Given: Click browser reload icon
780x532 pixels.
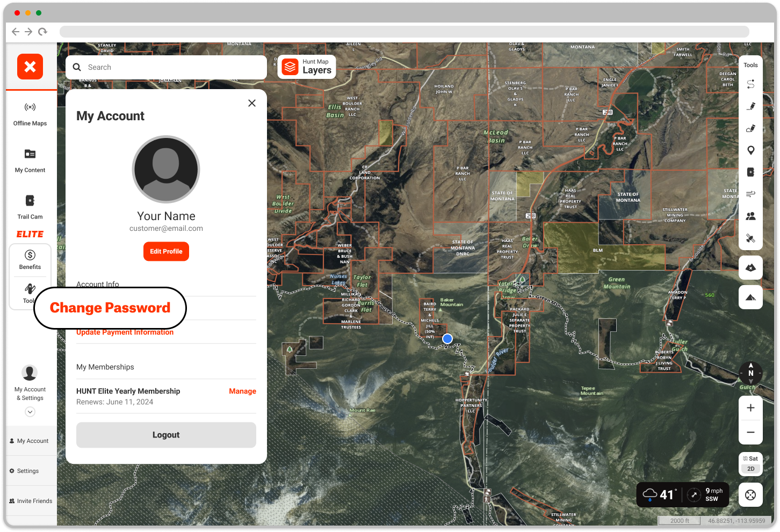Looking at the screenshot, I should (42, 32).
